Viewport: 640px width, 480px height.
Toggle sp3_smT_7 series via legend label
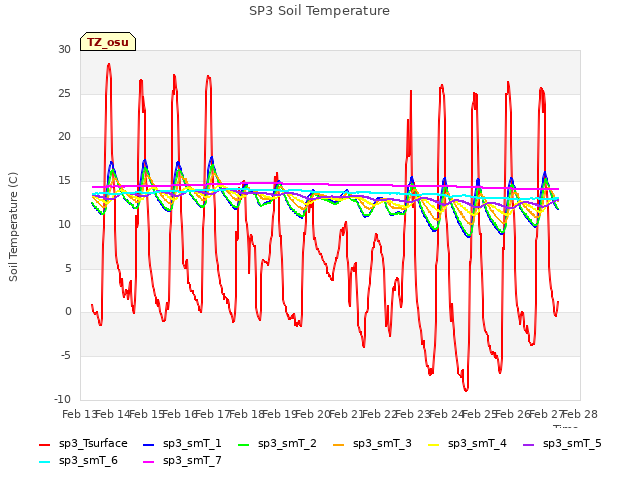pos(192,461)
